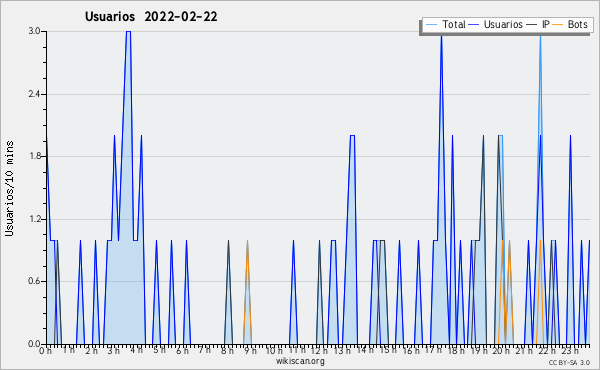Click the 0 h x-axis label
The image size is (600, 370).
[45, 351]
